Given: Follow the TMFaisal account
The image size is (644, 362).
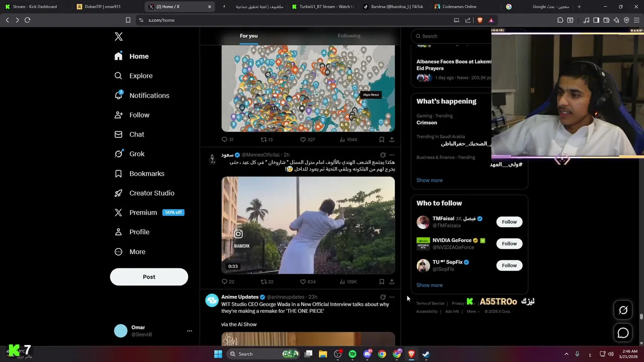Looking at the screenshot, I should (509, 222).
